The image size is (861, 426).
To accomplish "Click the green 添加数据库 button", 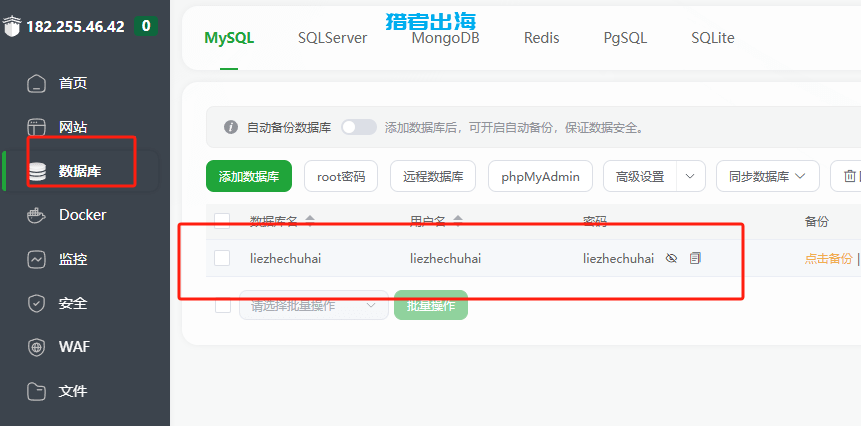I will tap(249, 176).
